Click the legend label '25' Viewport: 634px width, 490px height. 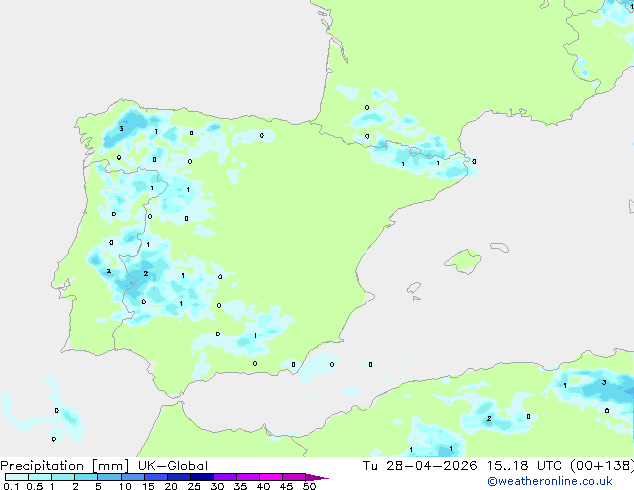194,486
